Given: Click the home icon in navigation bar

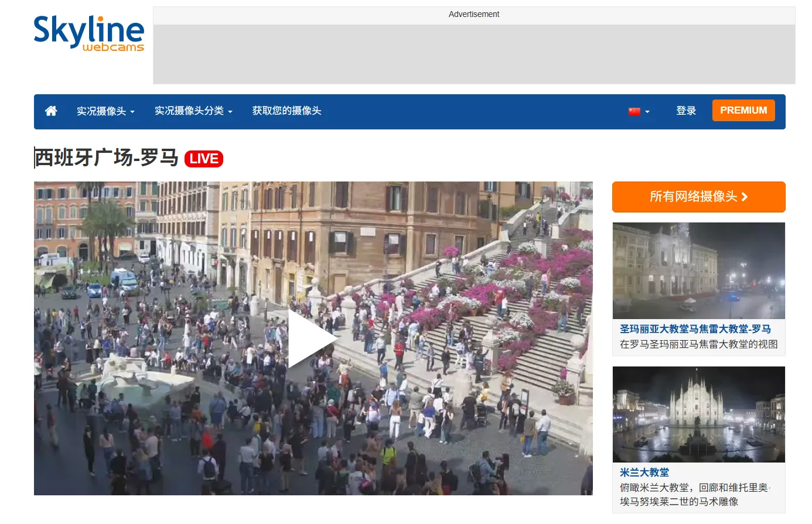Looking at the screenshot, I should tap(51, 111).
